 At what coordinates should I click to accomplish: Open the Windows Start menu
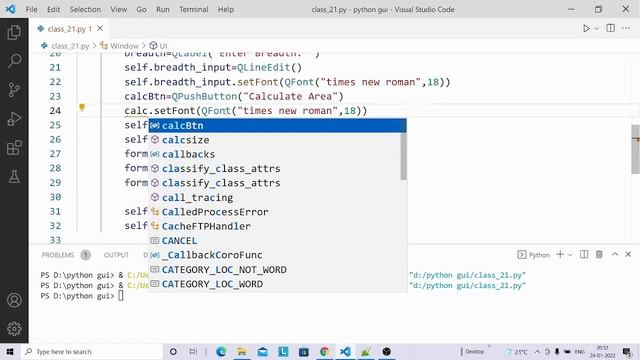[10, 351]
